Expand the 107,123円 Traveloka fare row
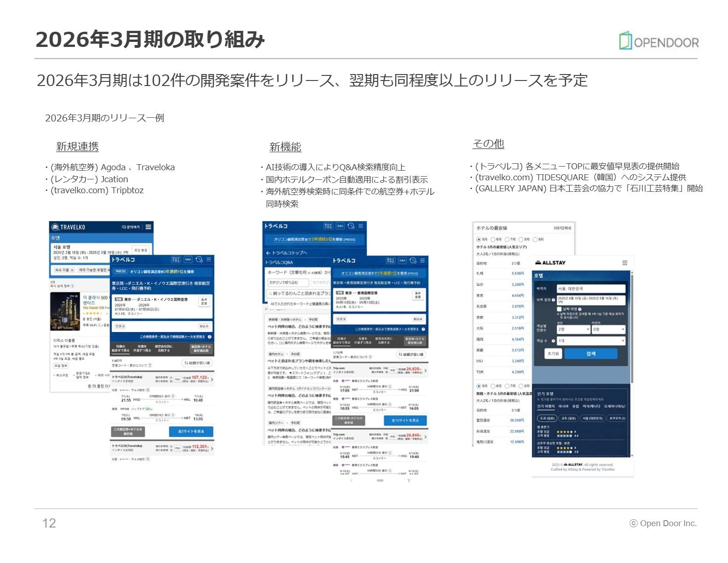 click(x=212, y=379)
